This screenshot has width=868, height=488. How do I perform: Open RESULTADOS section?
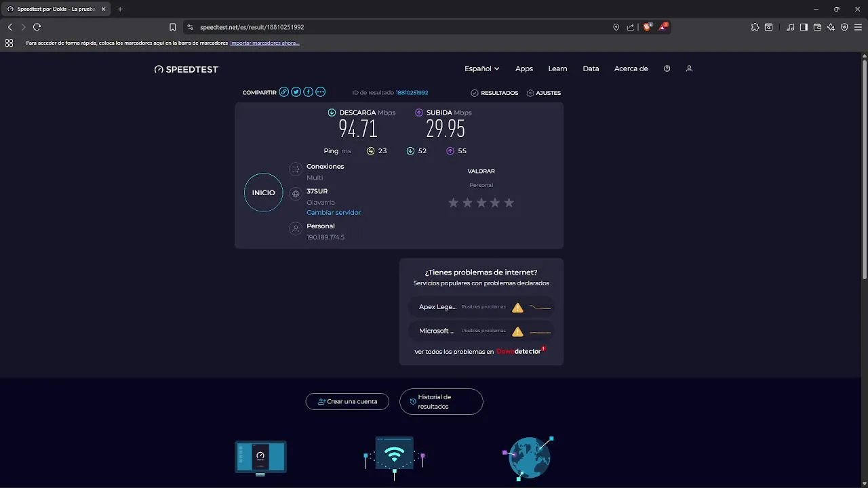point(494,93)
